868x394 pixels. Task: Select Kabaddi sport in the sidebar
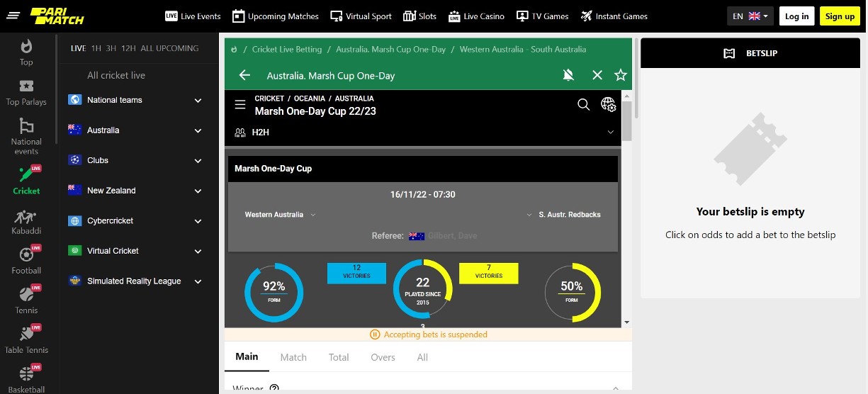(x=26, y=222)
